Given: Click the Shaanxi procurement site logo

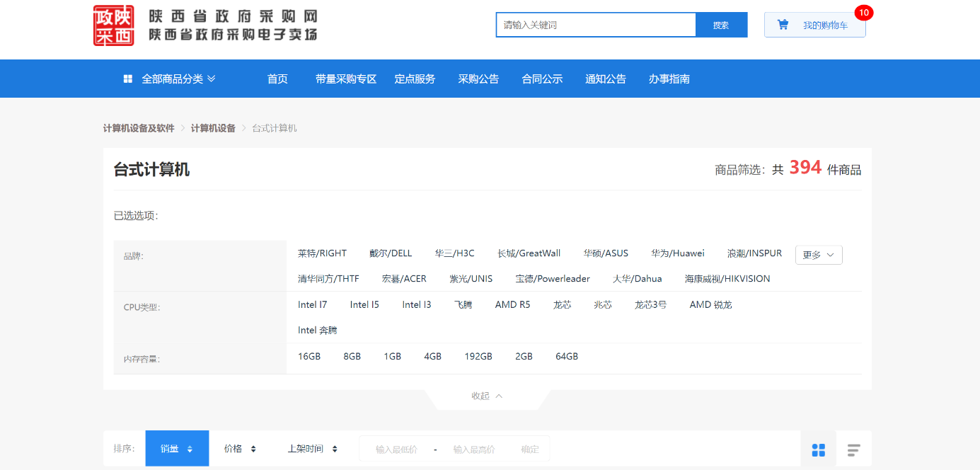Looking at the screenshot, I should pyautogui.click(x=114, y=25).
